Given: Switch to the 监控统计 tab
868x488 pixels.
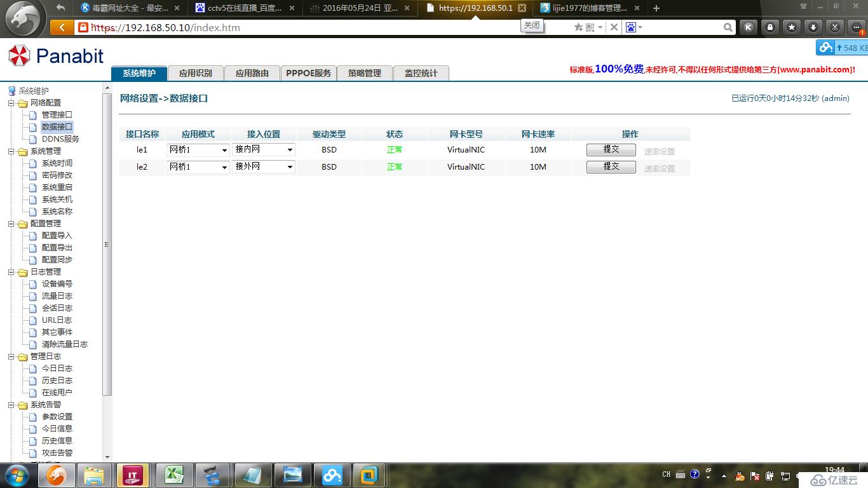Looking at the screenshot, I should (x=421, y=73).
